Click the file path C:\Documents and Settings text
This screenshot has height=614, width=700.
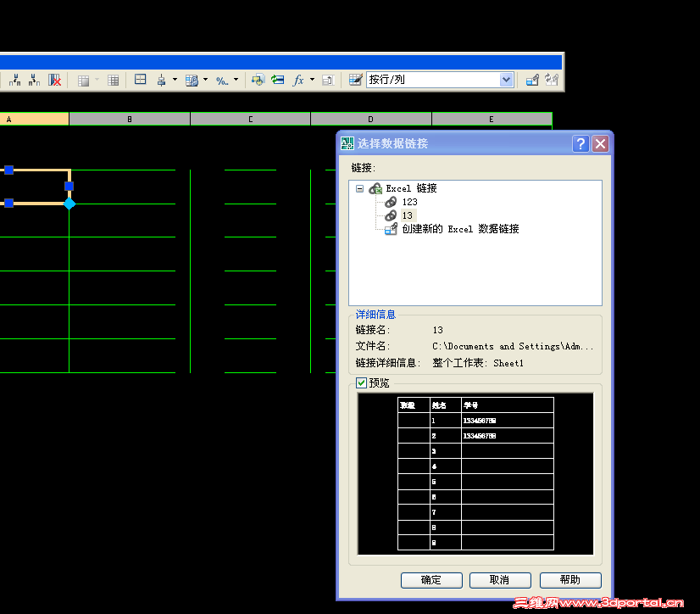pos(513,346)
